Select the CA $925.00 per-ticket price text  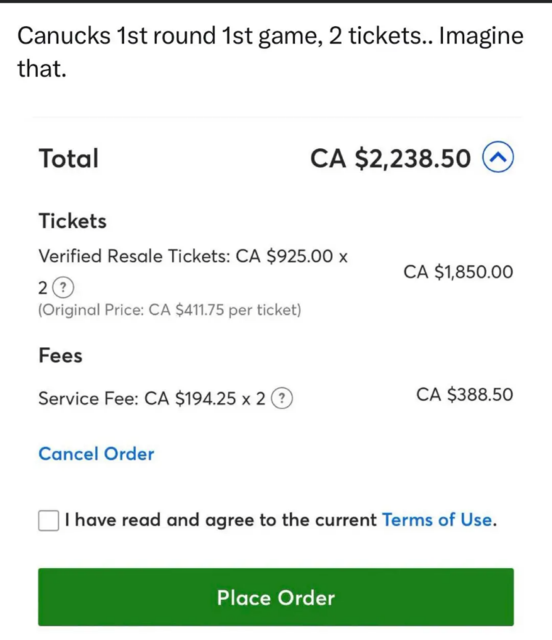[285, 256]
